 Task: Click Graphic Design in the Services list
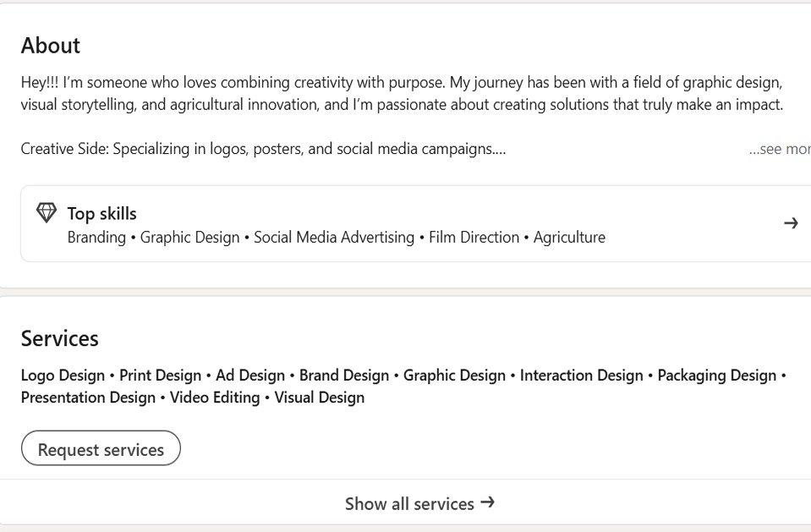click(x=454, y=376)
